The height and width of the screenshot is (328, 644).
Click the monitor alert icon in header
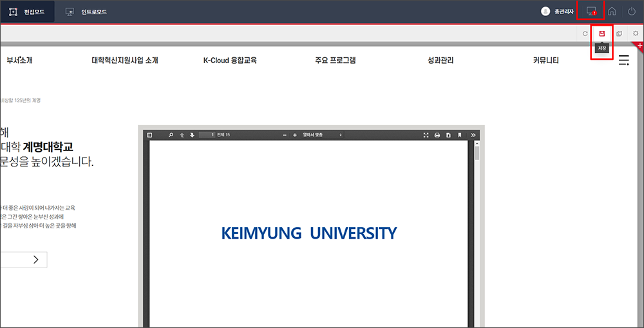[591, 12]
